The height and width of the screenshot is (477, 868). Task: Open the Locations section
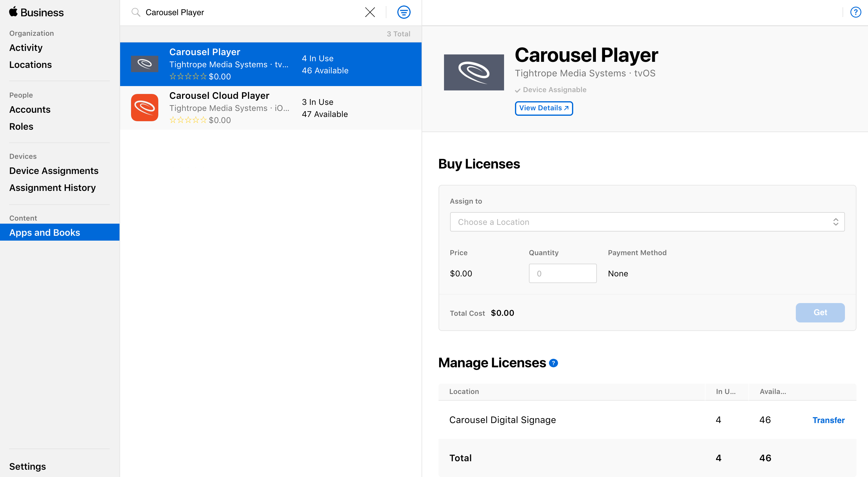coord(31,64)
